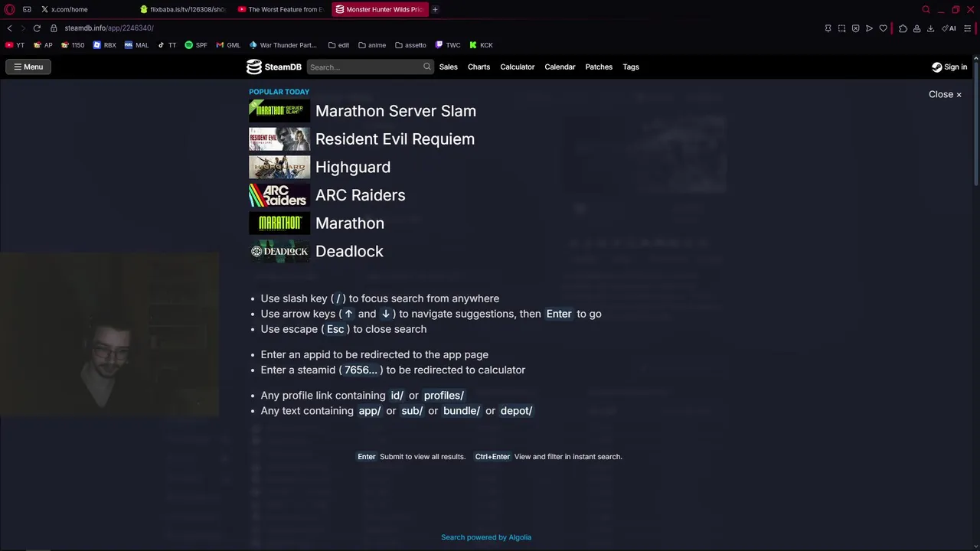Expand the edit bookmarks folder
This screenshot has height=551, width=980.
(338, 45)
